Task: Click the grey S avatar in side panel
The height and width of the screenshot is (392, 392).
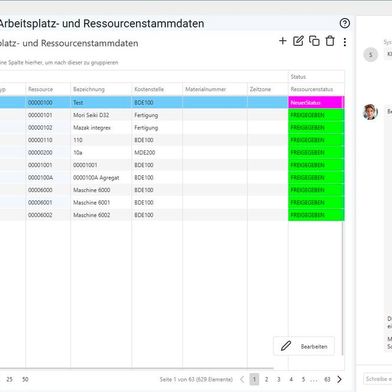Action: click(370, 54)
